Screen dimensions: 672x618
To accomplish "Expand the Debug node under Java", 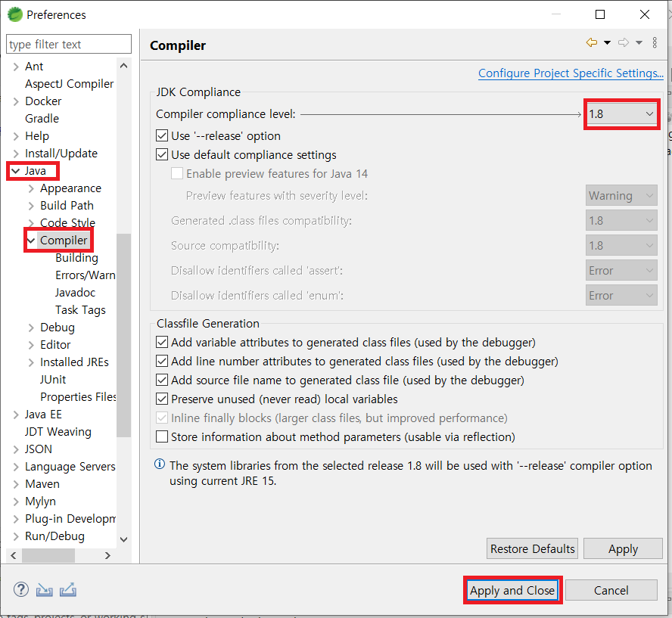I will coord(31,328).
